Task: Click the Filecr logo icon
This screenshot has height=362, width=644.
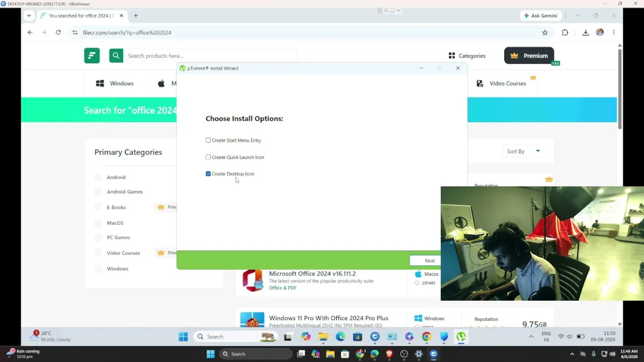Action: coord(92,56)
